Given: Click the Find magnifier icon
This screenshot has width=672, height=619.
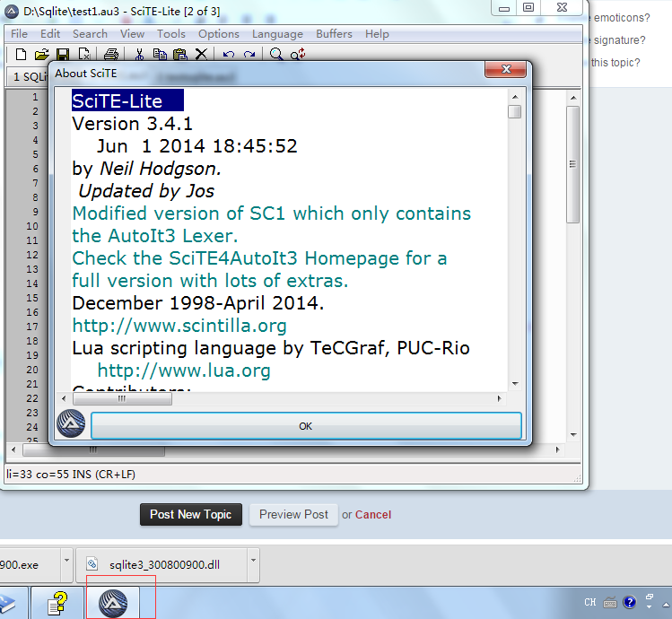Looking at the screenshot, I should tap(276, 54).
